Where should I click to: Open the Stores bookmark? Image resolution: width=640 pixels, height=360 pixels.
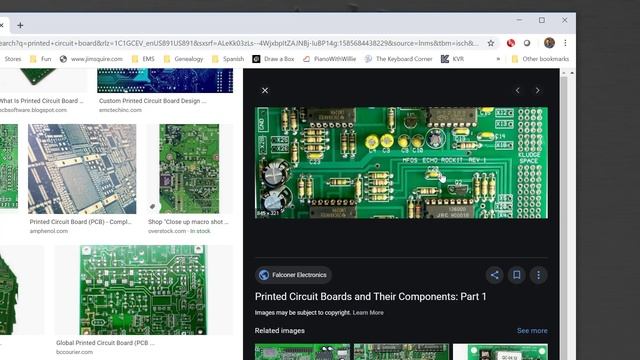tap(13, 59)
